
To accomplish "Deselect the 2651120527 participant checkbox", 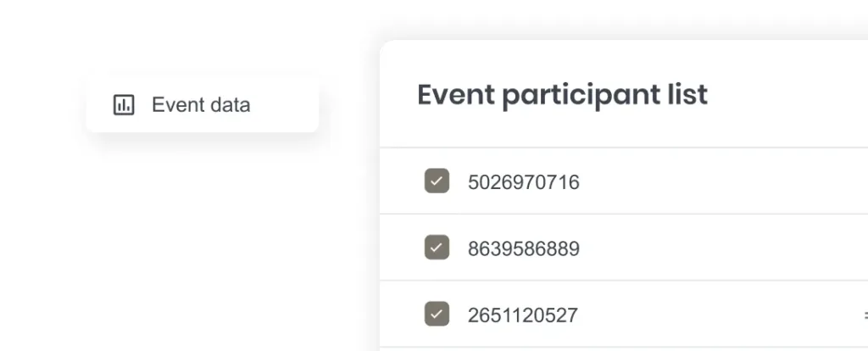I will point(437,314).
